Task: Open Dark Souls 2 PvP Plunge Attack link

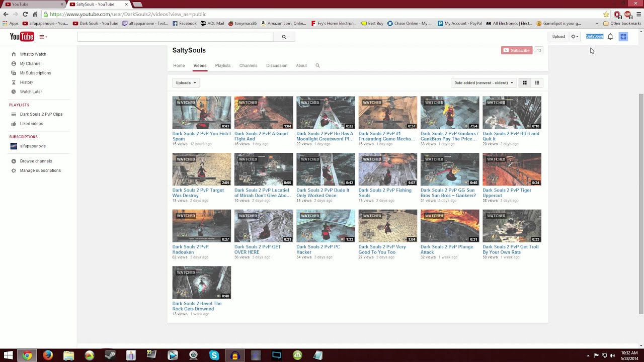Action: click(446, 249)
